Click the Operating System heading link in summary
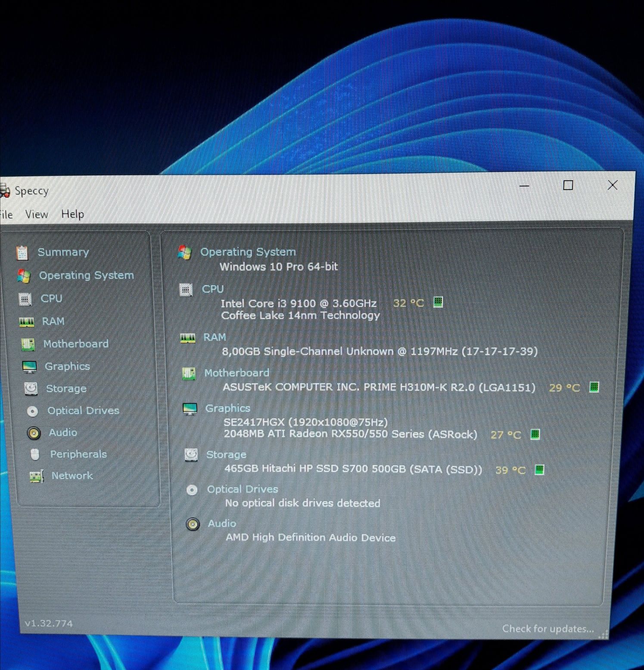Viewport: 644px width, 670px height. [248, 252]
